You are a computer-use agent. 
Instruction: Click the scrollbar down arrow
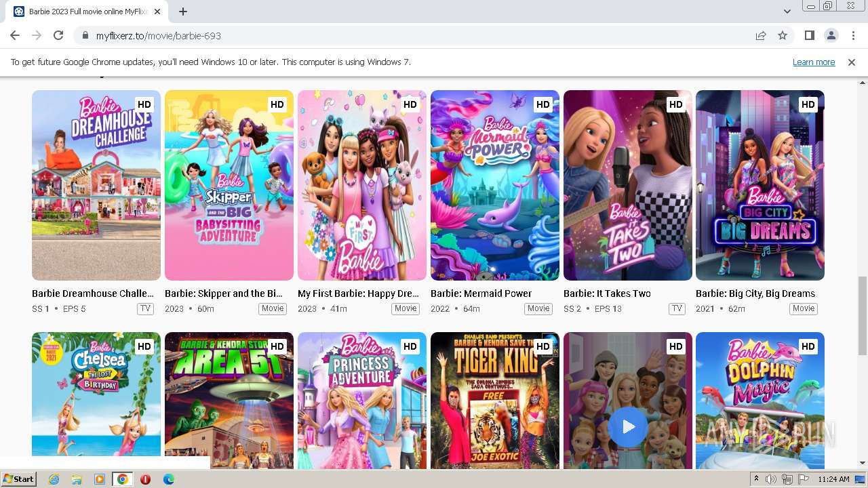(863, 464)
